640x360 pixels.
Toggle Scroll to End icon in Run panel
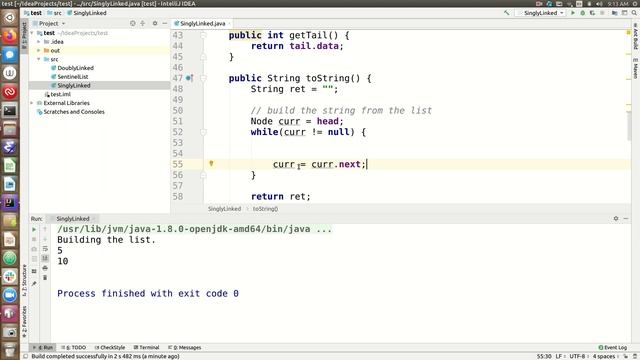click(x=45, y=258)
